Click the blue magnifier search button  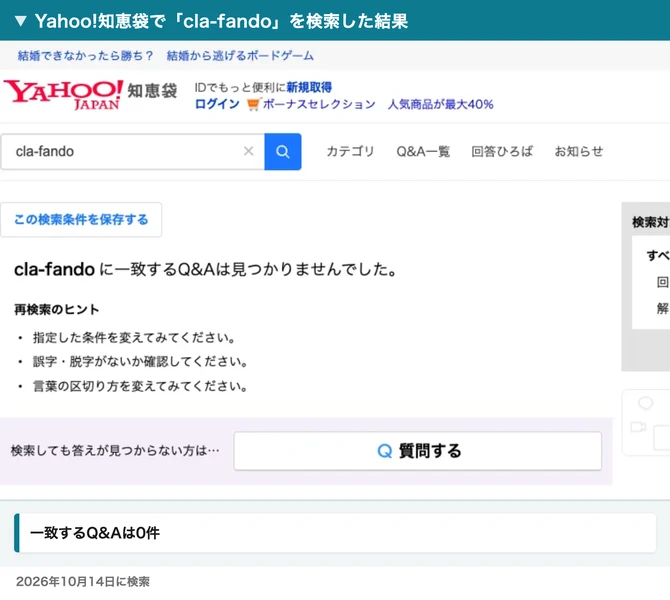283,151
